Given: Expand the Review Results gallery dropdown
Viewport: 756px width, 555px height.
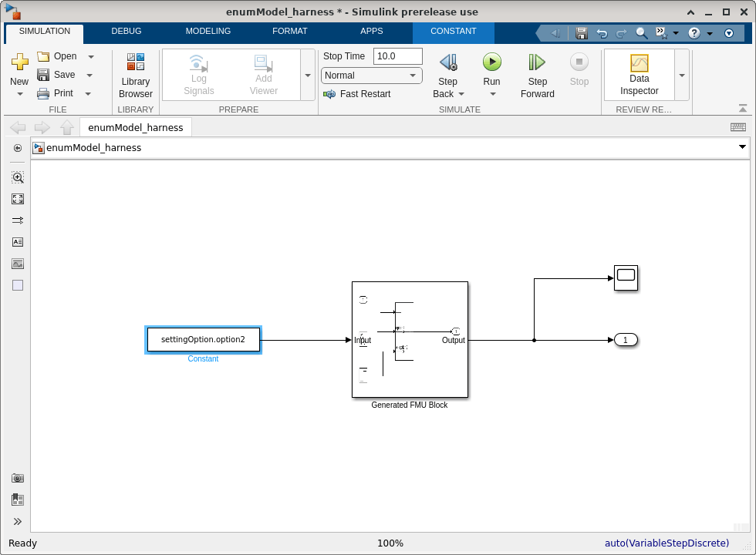Looking at the screenshot, I should [682, 76].
